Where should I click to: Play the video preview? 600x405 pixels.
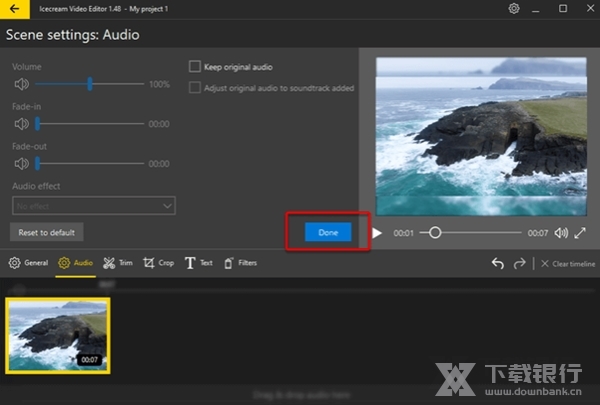[377, 233]
